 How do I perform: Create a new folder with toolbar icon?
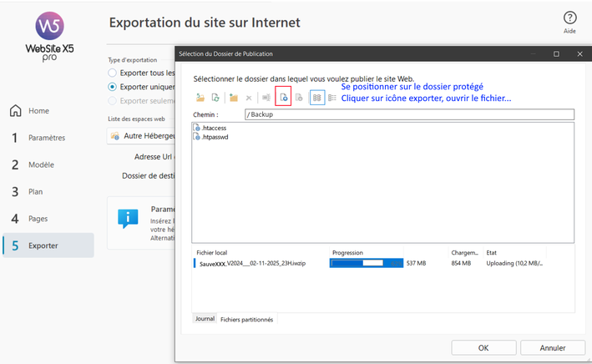(234, 98)
